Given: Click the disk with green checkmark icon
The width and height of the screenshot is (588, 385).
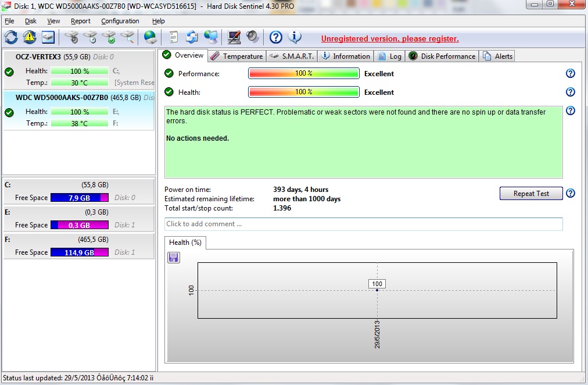Looking at the screenshot, I should point(109,37).
